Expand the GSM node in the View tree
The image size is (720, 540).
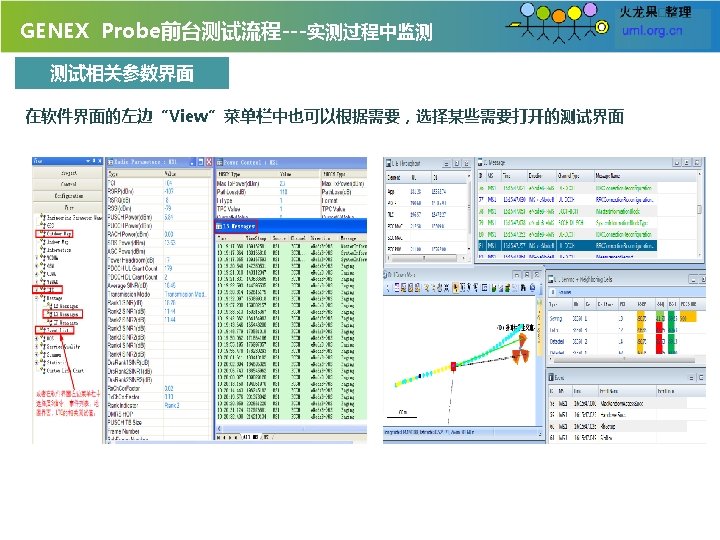[37, 266]
